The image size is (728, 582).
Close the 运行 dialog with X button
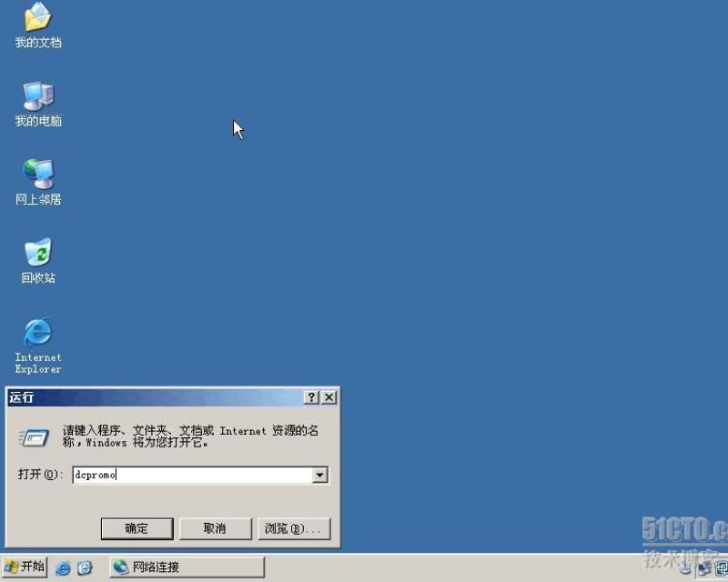pos(329,397)
